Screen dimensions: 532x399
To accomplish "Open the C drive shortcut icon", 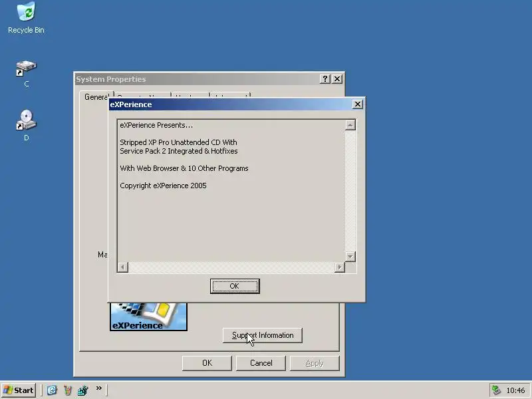I will (x=26, y=73).
